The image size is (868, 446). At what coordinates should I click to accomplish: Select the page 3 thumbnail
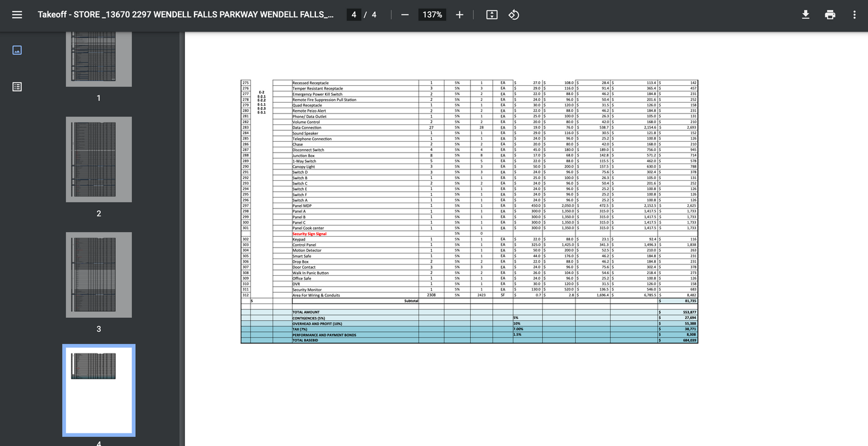click(99, 275)
